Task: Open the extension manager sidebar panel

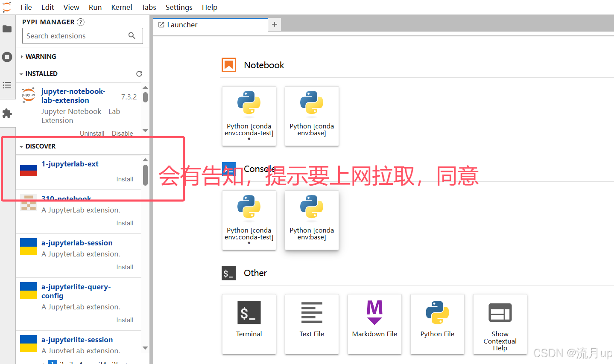Action: coord(7,113)
